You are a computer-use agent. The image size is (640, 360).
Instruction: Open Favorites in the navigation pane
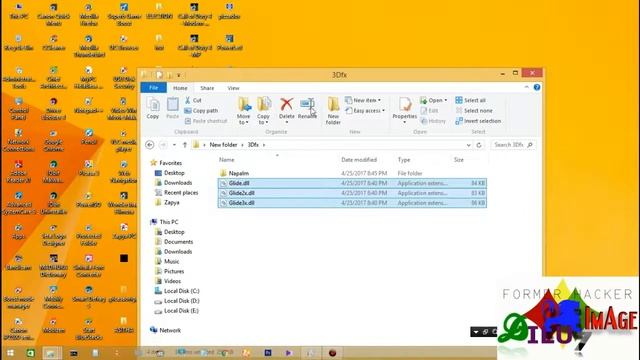[170, 163]
